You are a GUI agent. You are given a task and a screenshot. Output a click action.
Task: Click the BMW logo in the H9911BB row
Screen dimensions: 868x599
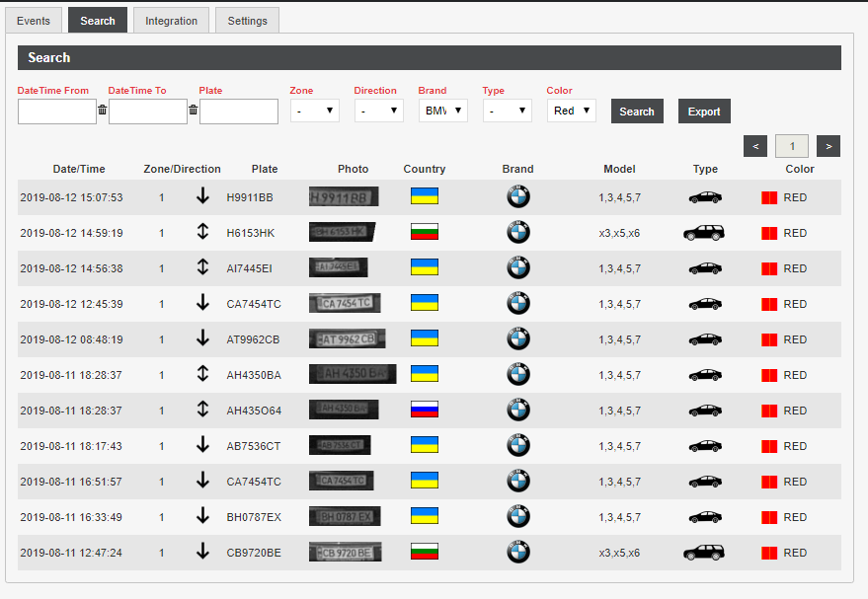(518, 196)
